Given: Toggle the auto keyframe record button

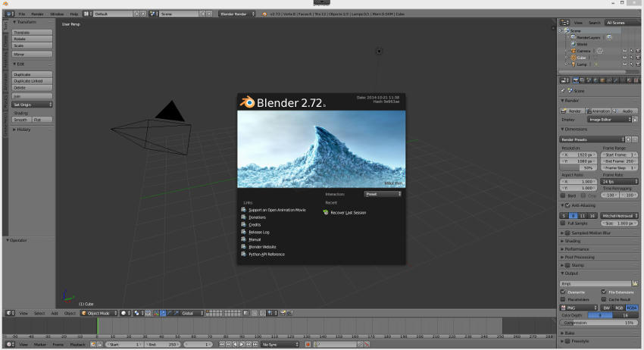Looking at the screenshot, I should [308, 344].
